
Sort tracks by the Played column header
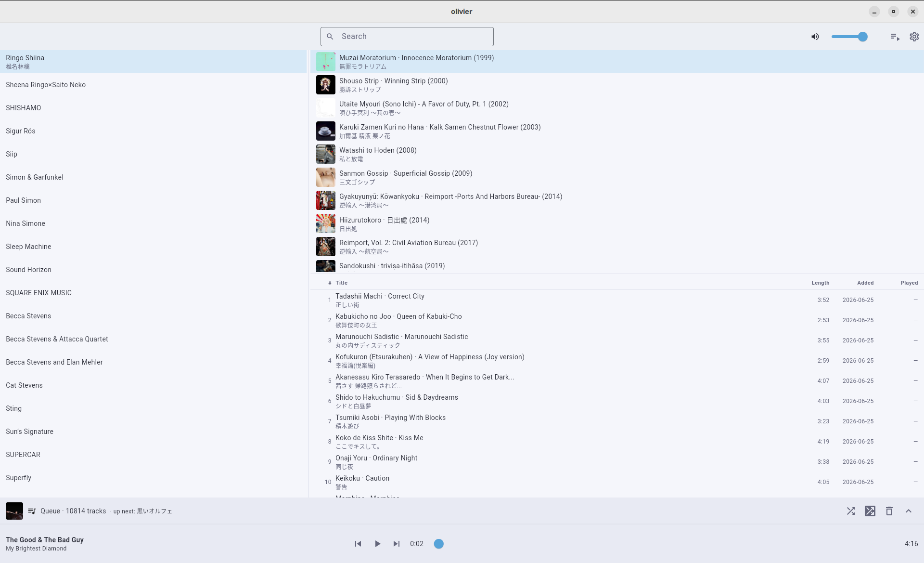(909, 283)
